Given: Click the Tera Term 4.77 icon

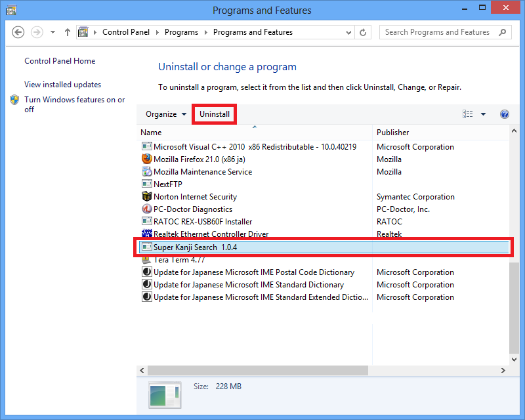Looking at the screenshot, I should coord(147,260).
